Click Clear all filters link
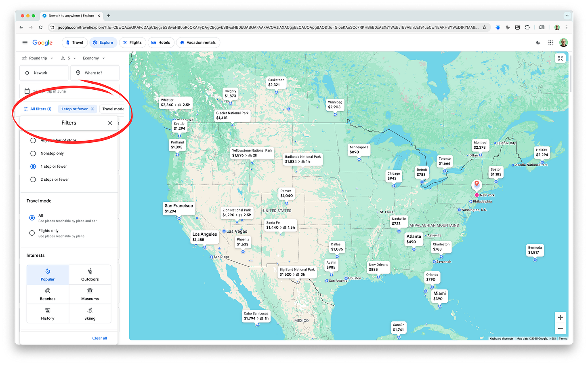Image resolution: width=588 pixels, height=365 pixels. pyautogui.click(x=99, y=338)
